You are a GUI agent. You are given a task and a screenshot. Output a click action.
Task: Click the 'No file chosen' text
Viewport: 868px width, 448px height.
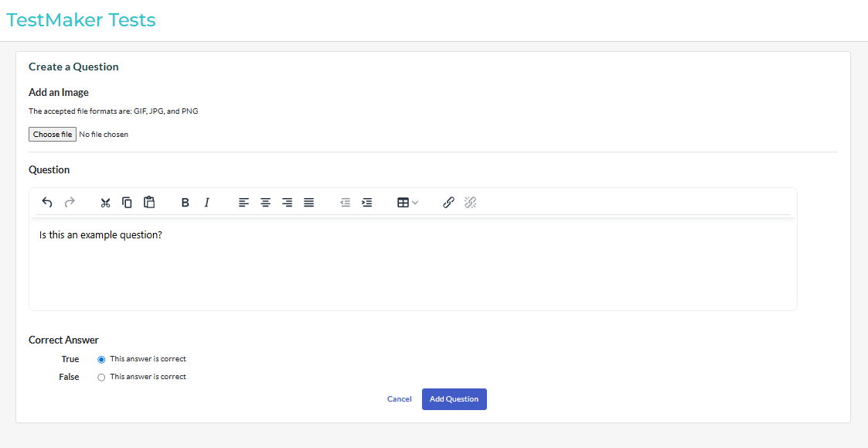click(x=104, y=134)
